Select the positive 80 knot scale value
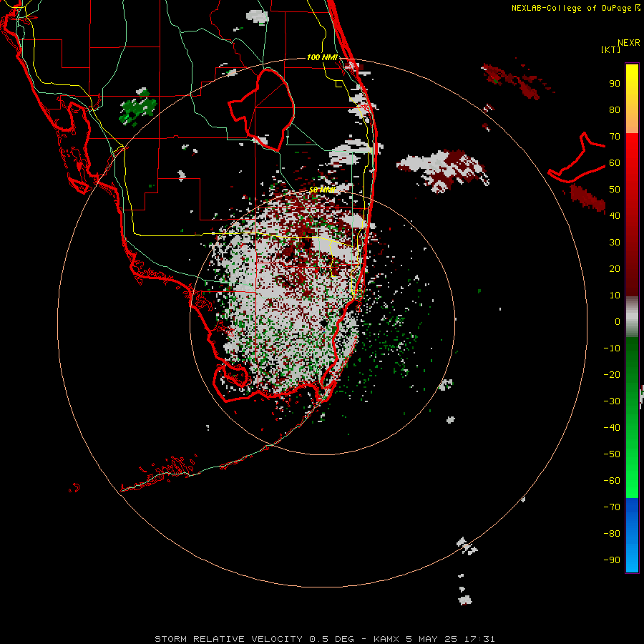This screenshot has width=644, height=644. coord(615,109)
